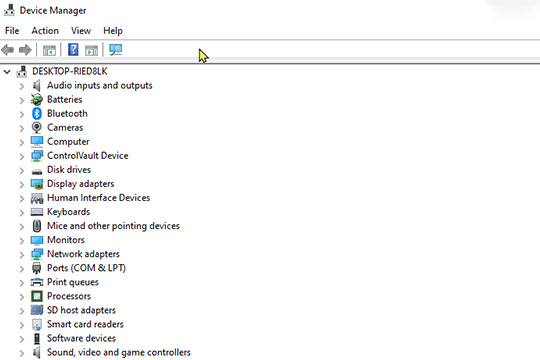The width and height of the screenshot is (540, 360).
Task: Click the Software devices icon
Action: 37,338
